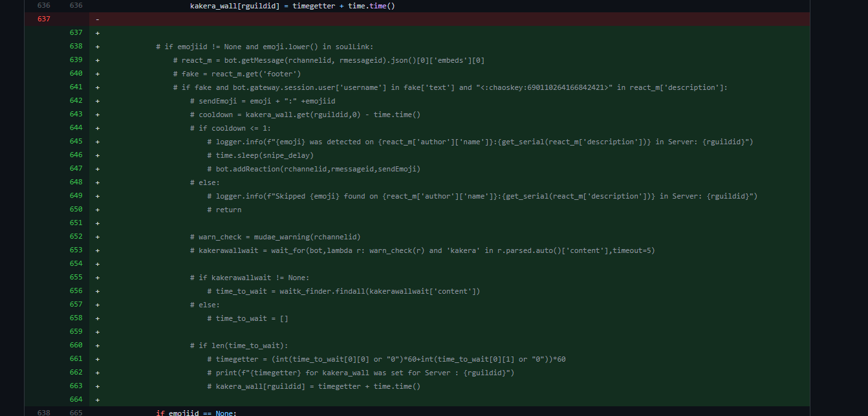868x416 pixels.
Task: Click added line number 652
Action: click(x=76, y=237)
